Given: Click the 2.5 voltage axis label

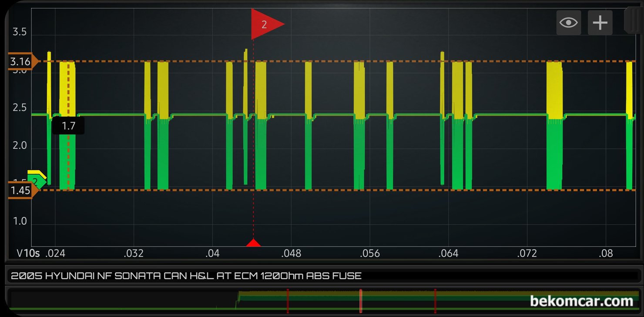Looking at the screenshot, I should 20,107.
